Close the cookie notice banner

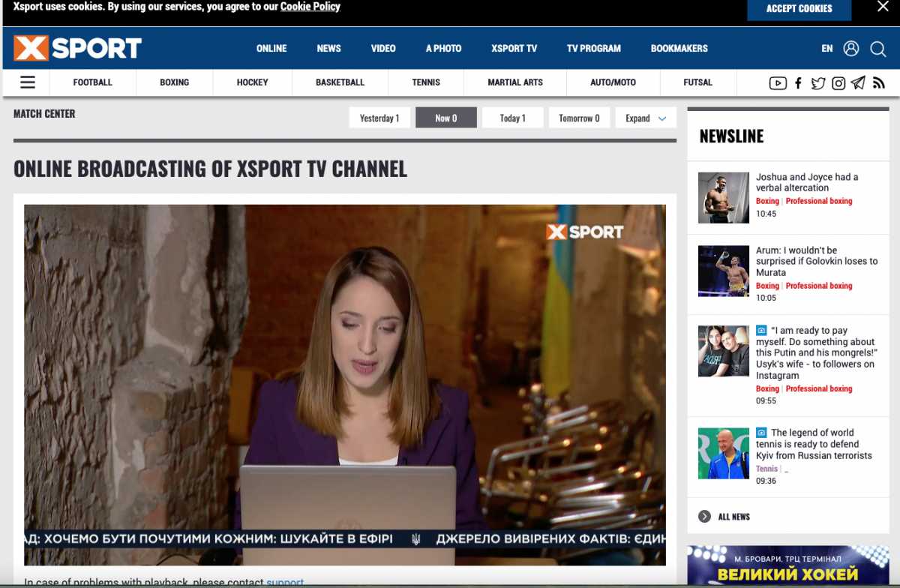click(x=883, y=7)
